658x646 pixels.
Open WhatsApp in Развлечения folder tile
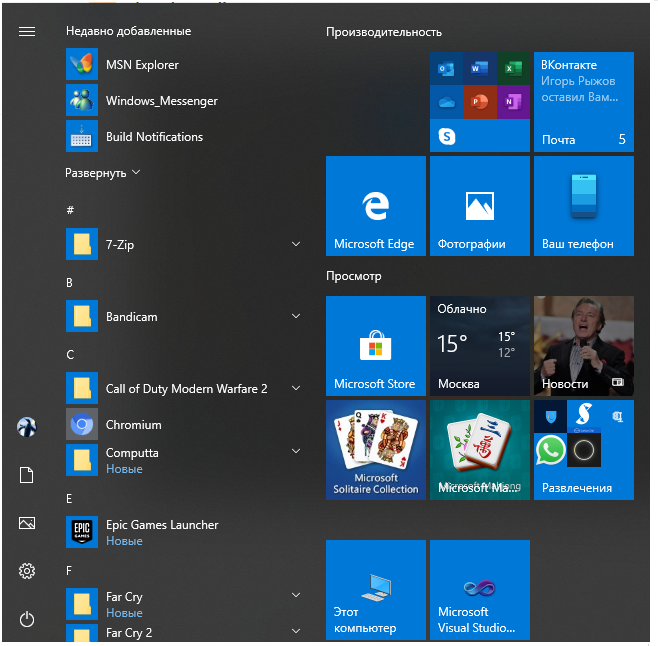(550, 450)
